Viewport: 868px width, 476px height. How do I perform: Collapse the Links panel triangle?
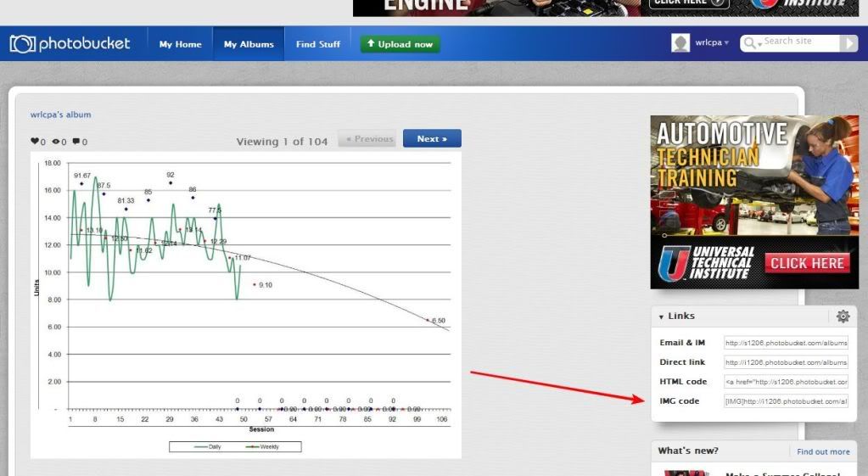(661, 316)
